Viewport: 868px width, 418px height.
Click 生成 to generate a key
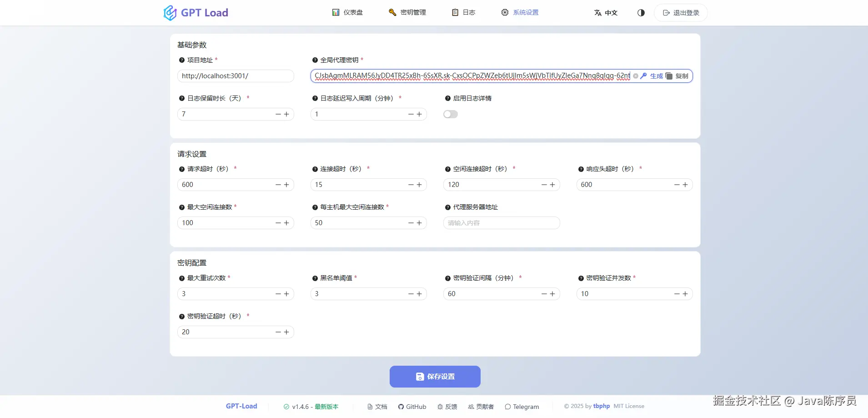click(x=652, y=76)
